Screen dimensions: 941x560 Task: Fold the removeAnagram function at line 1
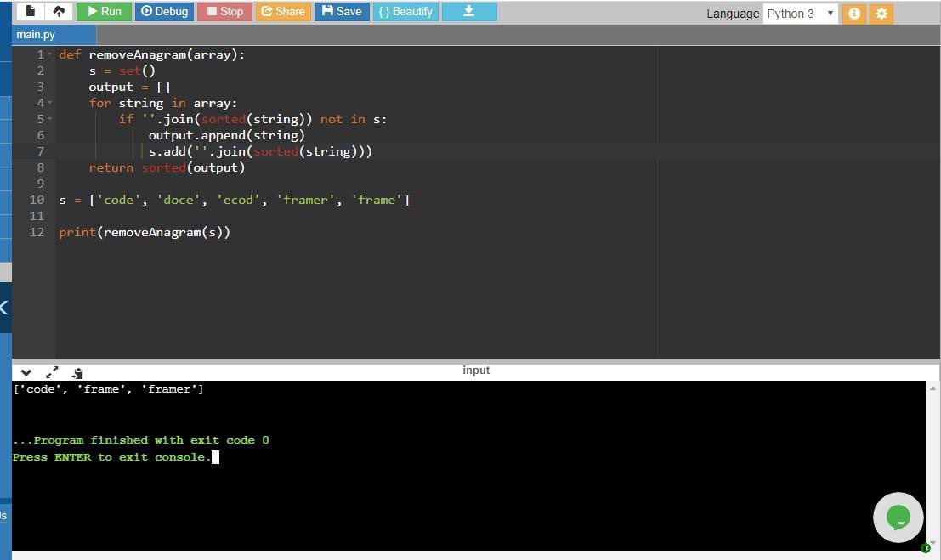click(x=49, y=54)
